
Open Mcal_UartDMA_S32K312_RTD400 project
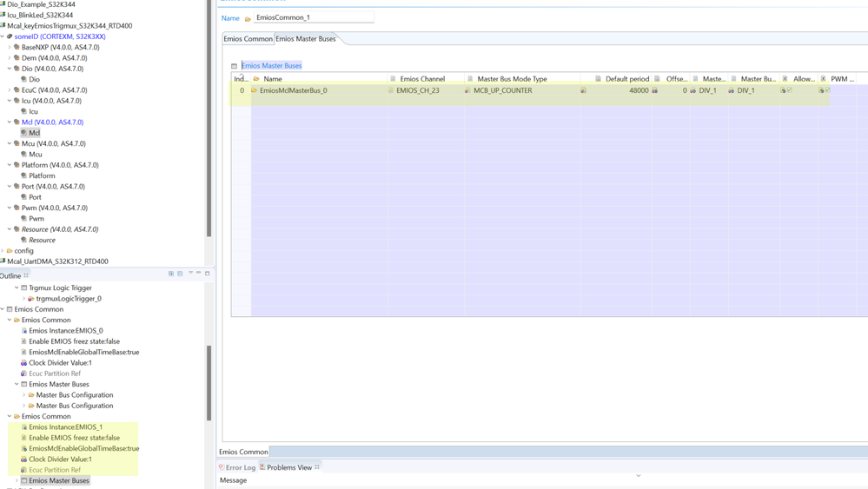coord(57,261)
